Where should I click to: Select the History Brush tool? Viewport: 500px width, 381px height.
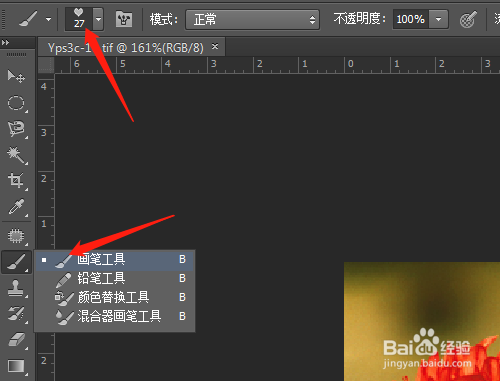16,314
